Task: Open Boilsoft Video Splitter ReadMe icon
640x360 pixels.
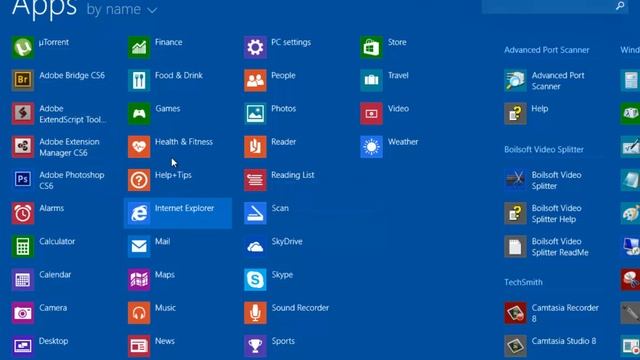Action: click(515, 246)
